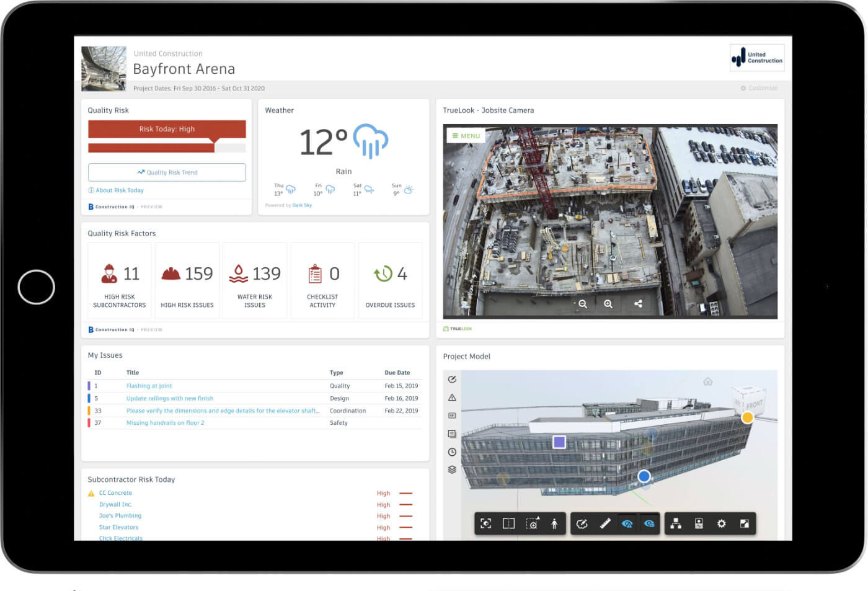This screenshot has height=591, width=868.
Task: Click the yellow issue pin on the model
Action: 747,417
